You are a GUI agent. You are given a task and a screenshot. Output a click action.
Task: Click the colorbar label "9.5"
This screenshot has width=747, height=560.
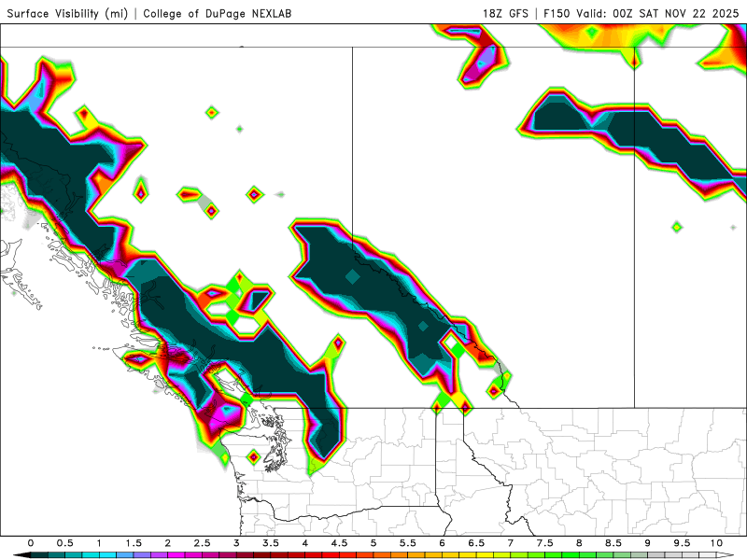tap(682, 543)
